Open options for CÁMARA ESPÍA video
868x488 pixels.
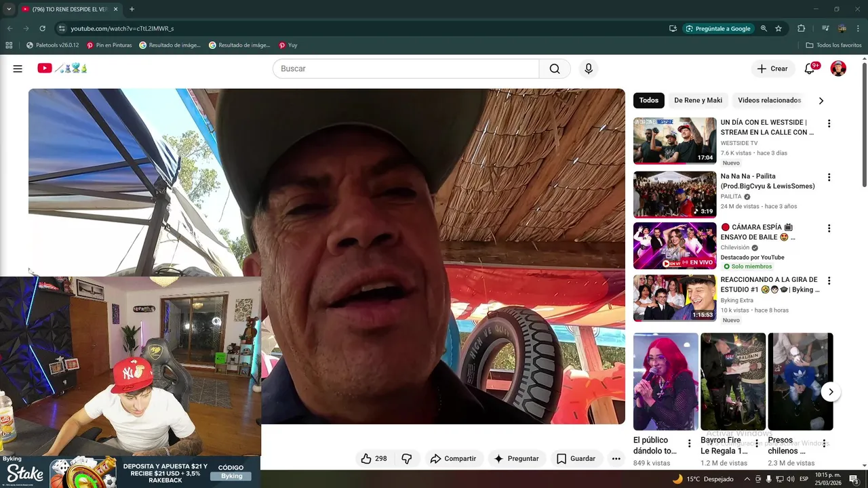(x=829, y=228)
